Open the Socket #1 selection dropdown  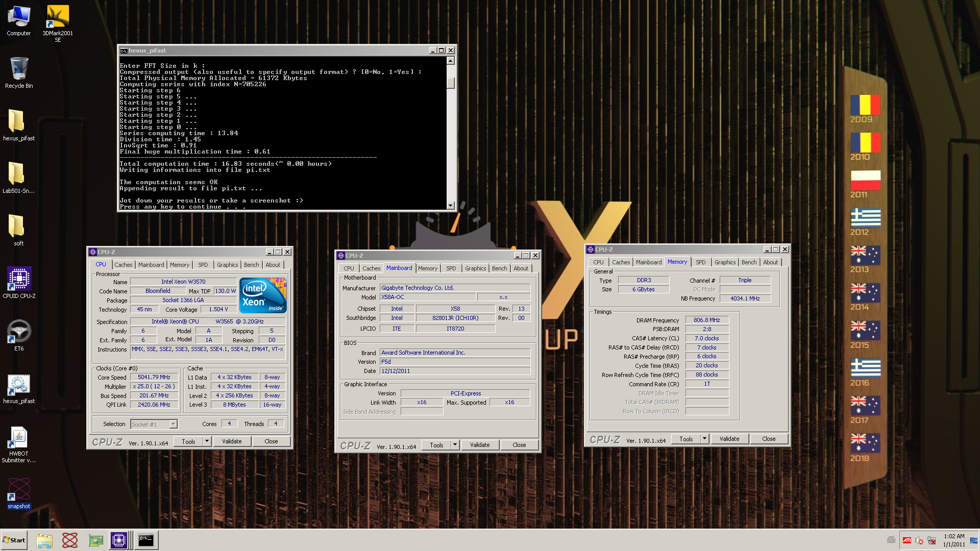(174, 424)
